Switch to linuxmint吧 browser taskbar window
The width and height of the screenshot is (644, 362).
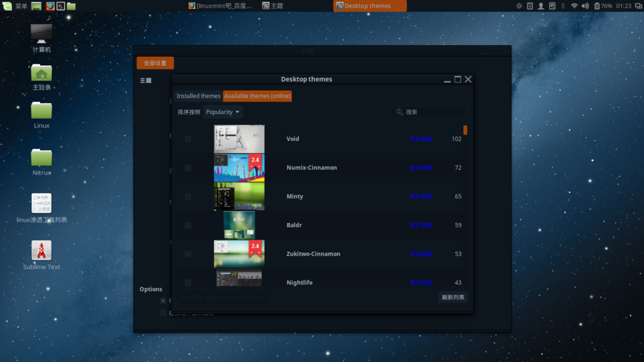220,6
